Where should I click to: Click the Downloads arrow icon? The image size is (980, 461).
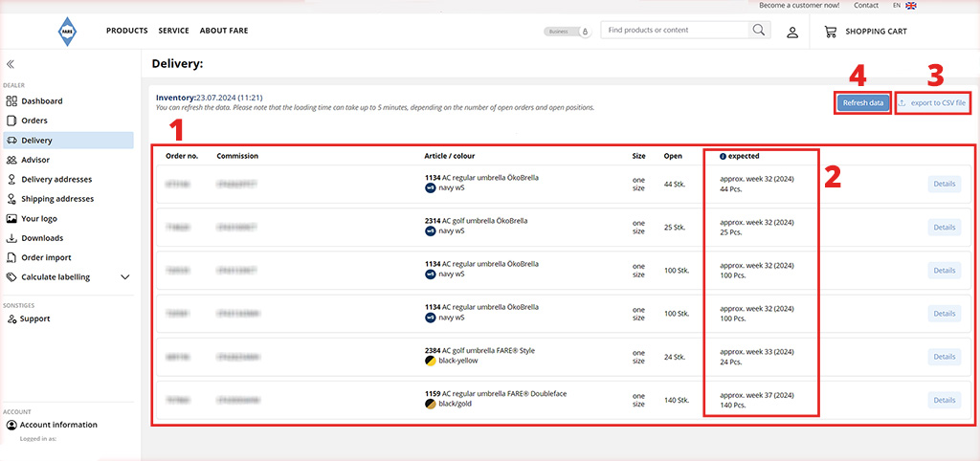coord(11,238)
